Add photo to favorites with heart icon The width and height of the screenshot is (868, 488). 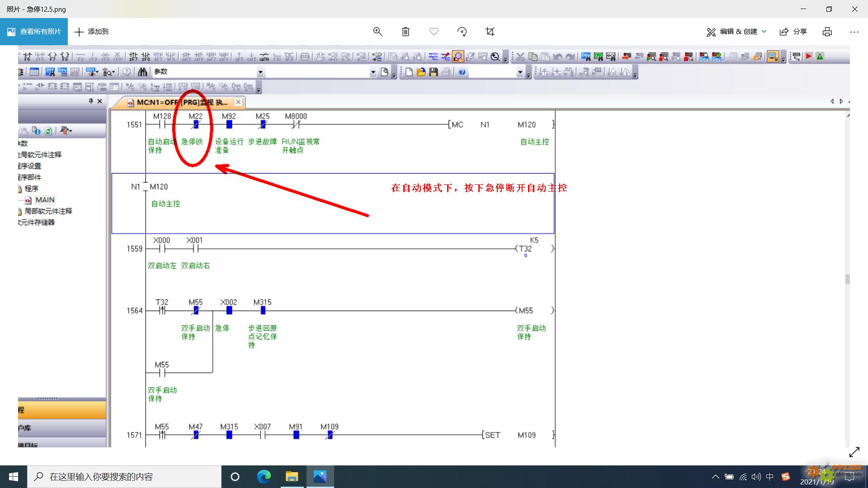pyautogui.click(x=434, y=32)
